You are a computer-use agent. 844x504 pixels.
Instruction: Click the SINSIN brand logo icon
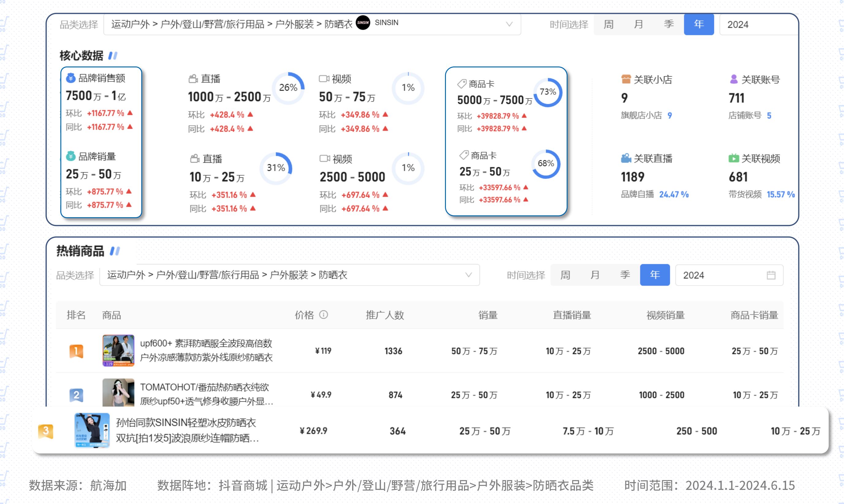click(x=363, y=23)
